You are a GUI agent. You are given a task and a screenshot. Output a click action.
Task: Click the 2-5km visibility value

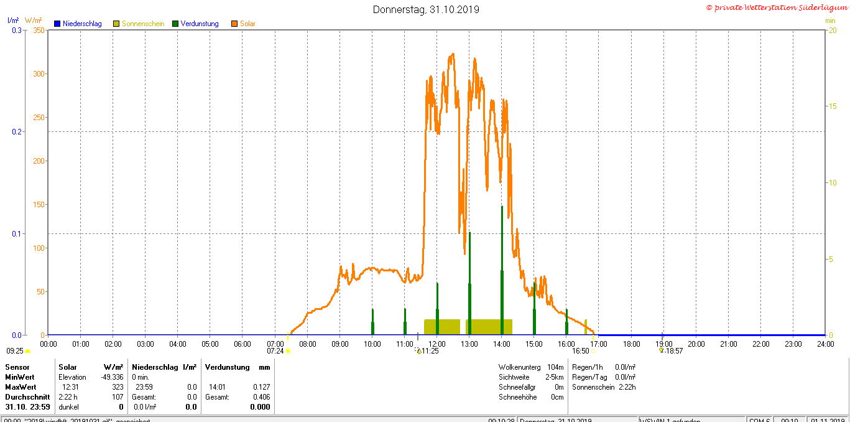555,377
